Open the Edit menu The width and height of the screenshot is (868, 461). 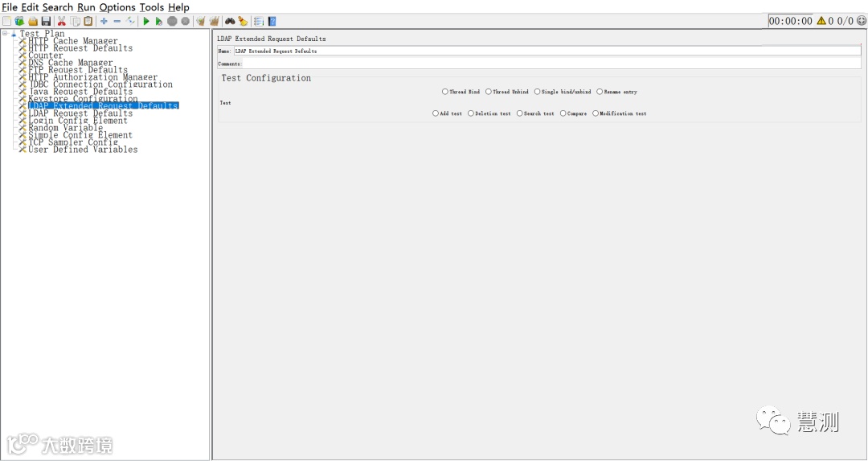pos(30,7)
